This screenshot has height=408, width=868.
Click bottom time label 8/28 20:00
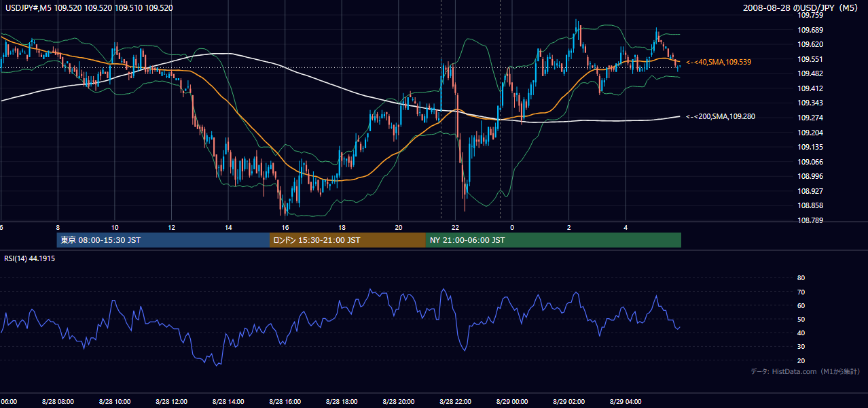tap(398, 401)
